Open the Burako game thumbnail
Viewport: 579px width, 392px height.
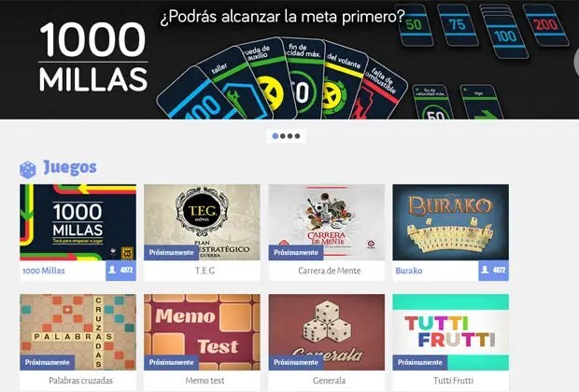point(450,222)
